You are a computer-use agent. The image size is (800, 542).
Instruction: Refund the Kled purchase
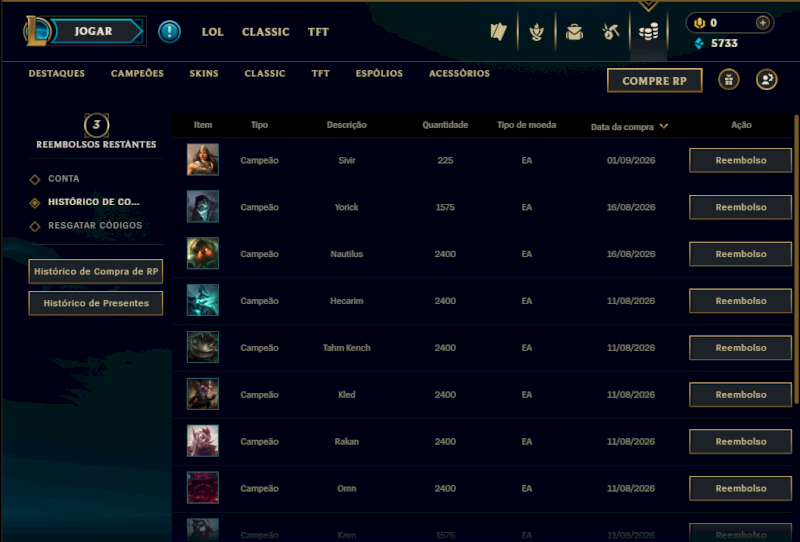pyautogui.click(x=740, y=395)
